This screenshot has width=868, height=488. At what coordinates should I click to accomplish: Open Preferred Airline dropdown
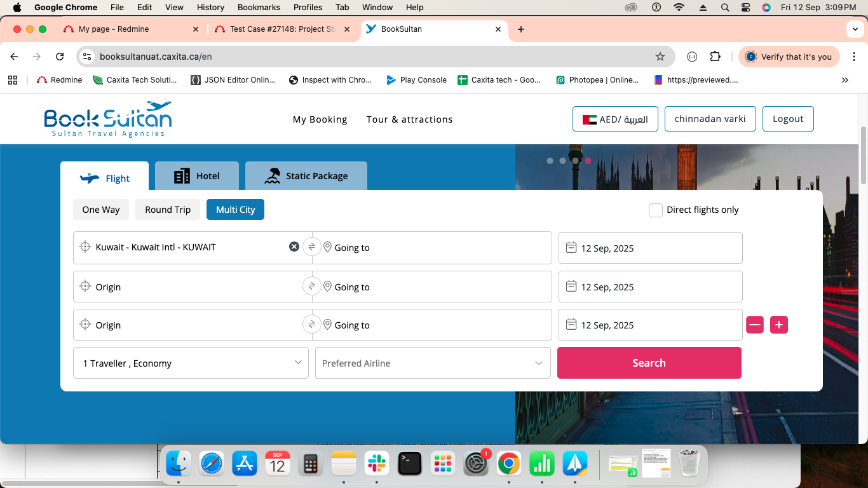pos(433,363)
